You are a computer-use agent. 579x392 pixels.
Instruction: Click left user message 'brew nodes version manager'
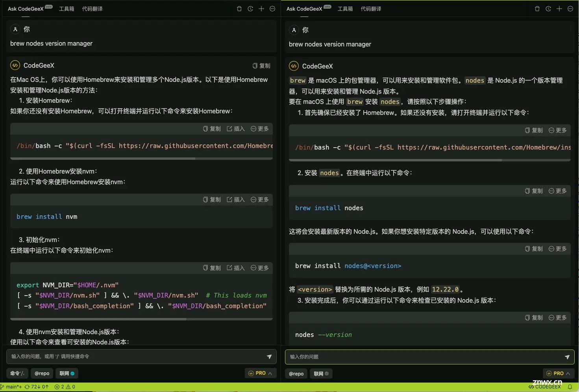51,43
